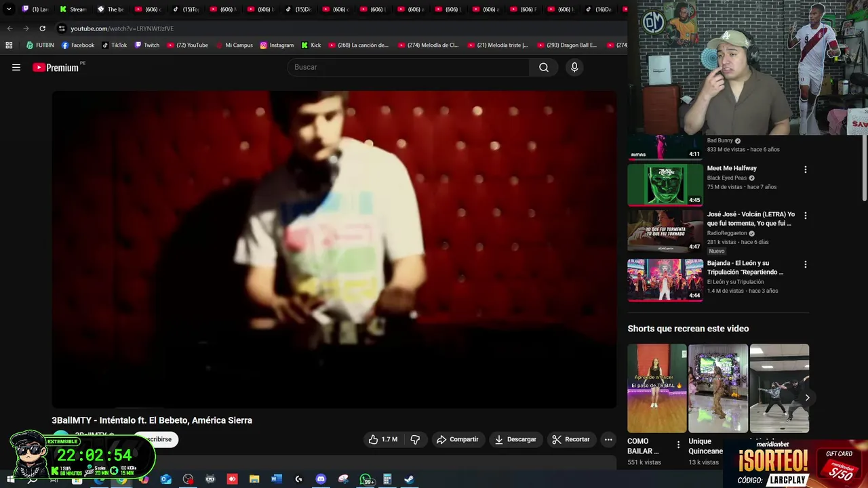Open the YouTube hamburger guide menu

tap(16, 67)
